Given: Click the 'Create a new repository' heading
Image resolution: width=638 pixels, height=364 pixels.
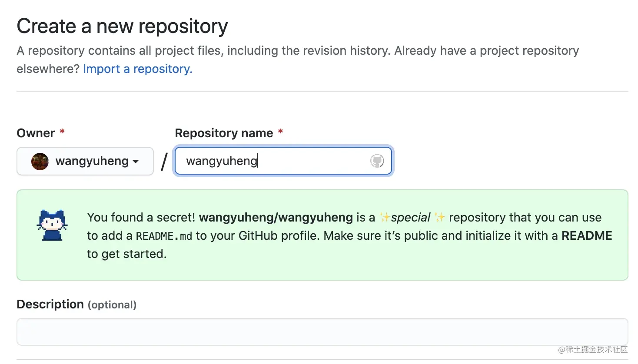Looking at the screenshot, I should 122,26.
